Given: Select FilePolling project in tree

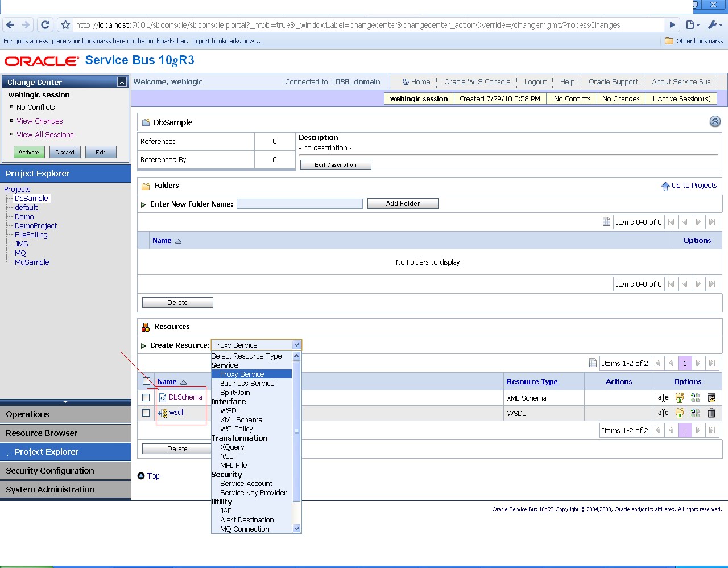Looking at the screenshot, I should (x=31, y=235).
